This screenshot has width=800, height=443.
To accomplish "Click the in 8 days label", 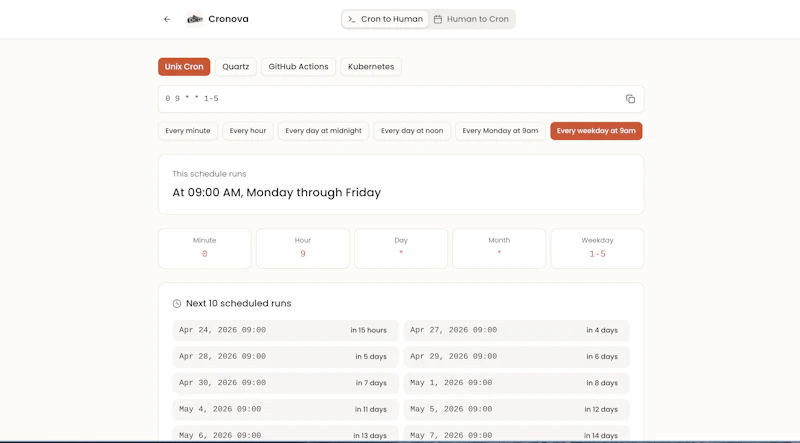I will point(602,383).
